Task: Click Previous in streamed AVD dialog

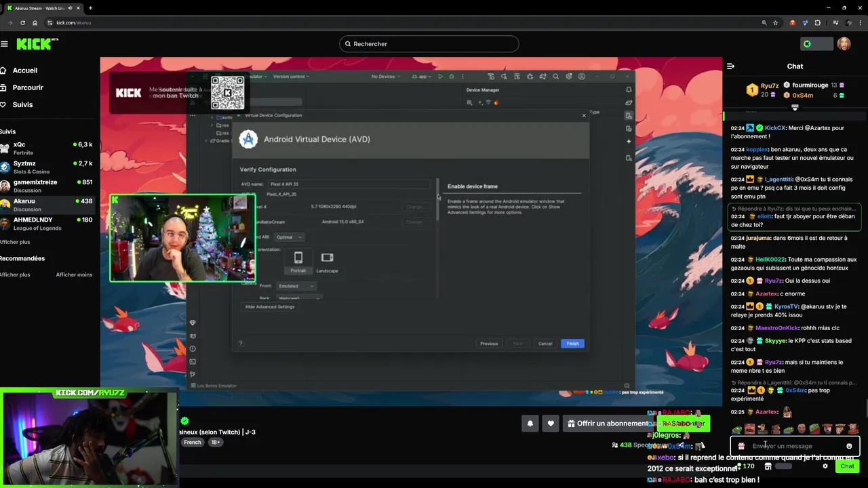Action: click(489, 344)
